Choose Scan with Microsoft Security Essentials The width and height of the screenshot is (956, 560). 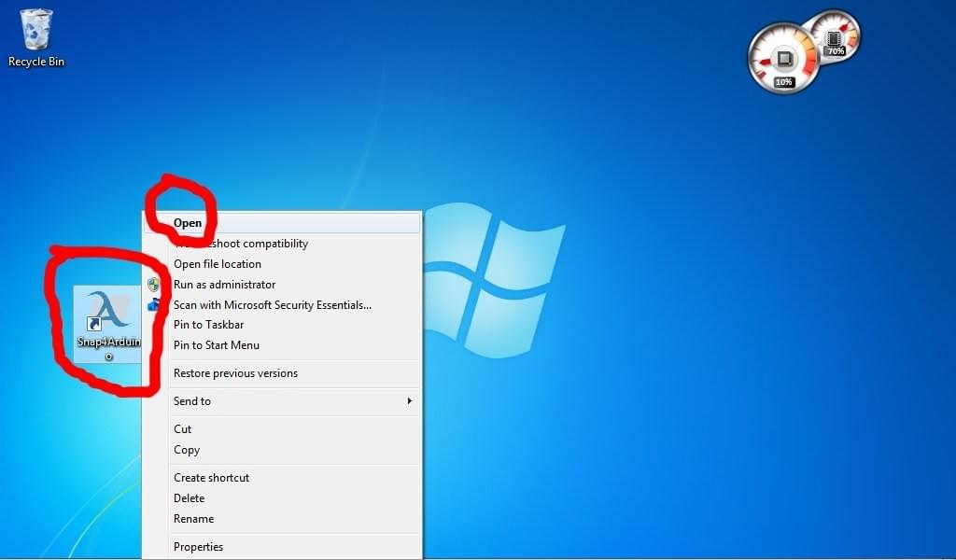coord(282,304)
